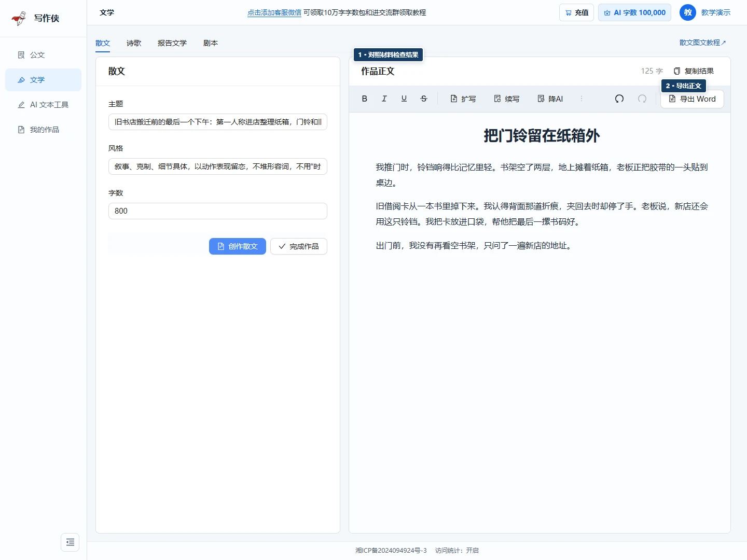Click the 扩写 expand-writing tool
747x560 pixels.
[x=463, y=99]
